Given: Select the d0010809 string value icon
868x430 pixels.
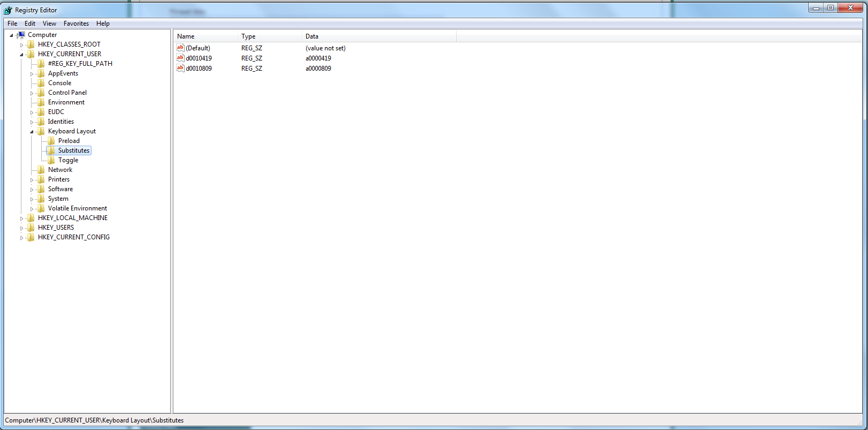Looking at the screenshot, I should pos(180,68).
